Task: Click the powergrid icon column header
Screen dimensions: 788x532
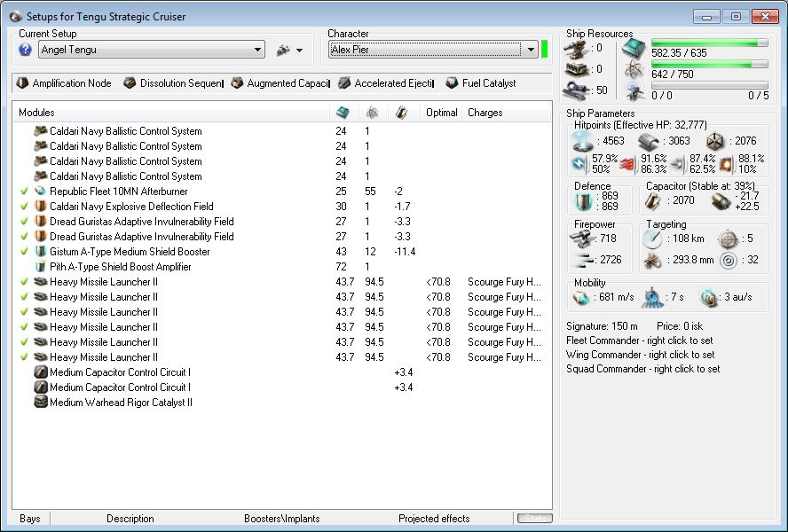Action: click(373, 113)
